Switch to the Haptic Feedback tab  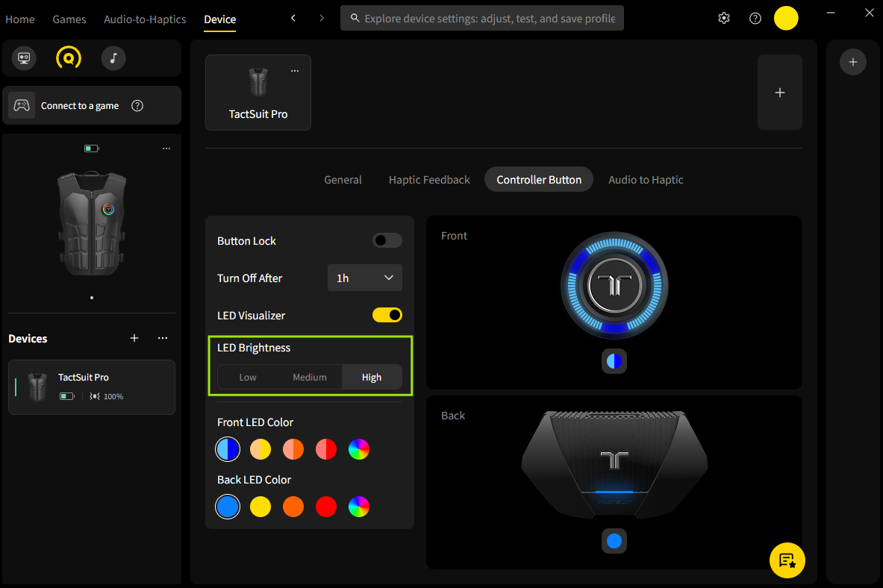click(429, 180)
